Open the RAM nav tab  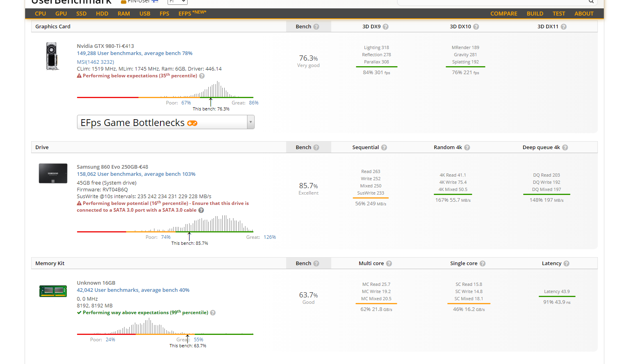coord(124,14)
